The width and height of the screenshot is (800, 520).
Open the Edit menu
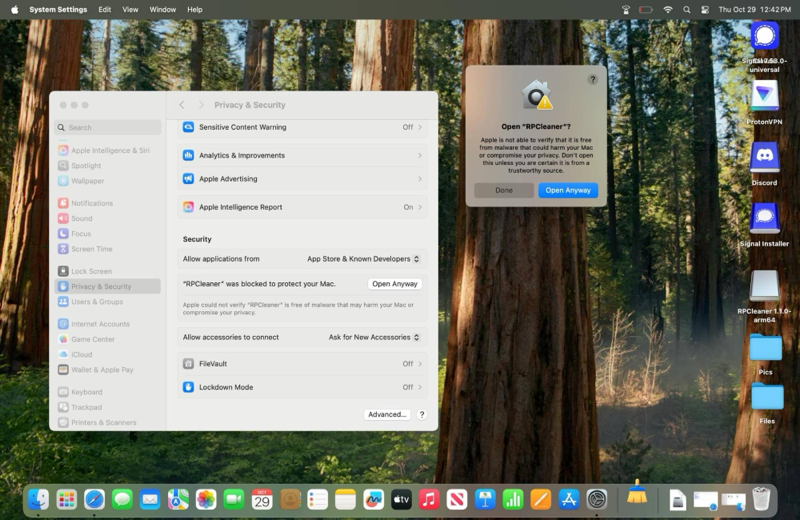[x=105, y=9]
